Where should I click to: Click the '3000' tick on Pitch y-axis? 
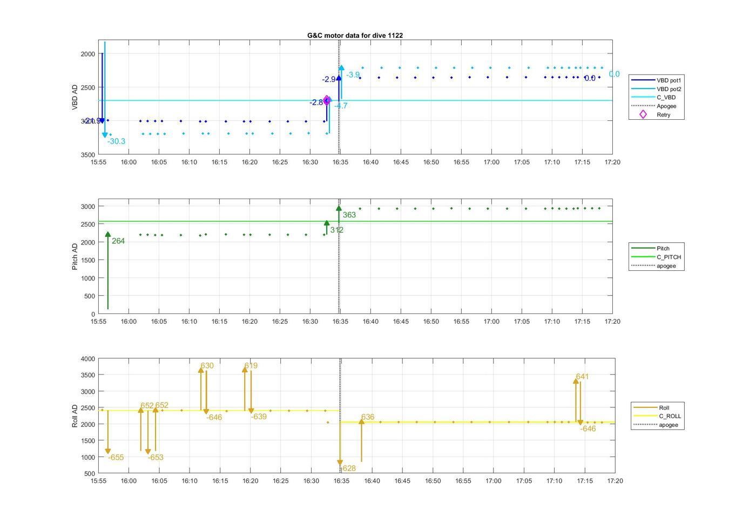(x=87, y=207)
